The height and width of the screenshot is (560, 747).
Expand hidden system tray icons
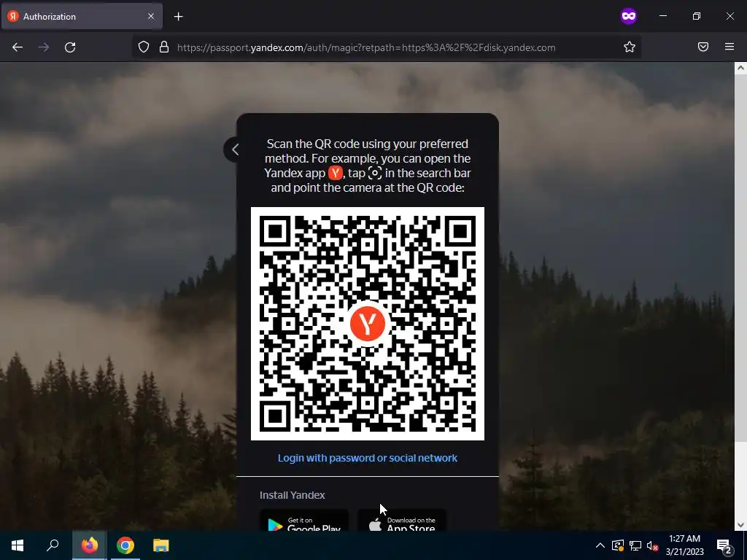click(x=600, y=545)
